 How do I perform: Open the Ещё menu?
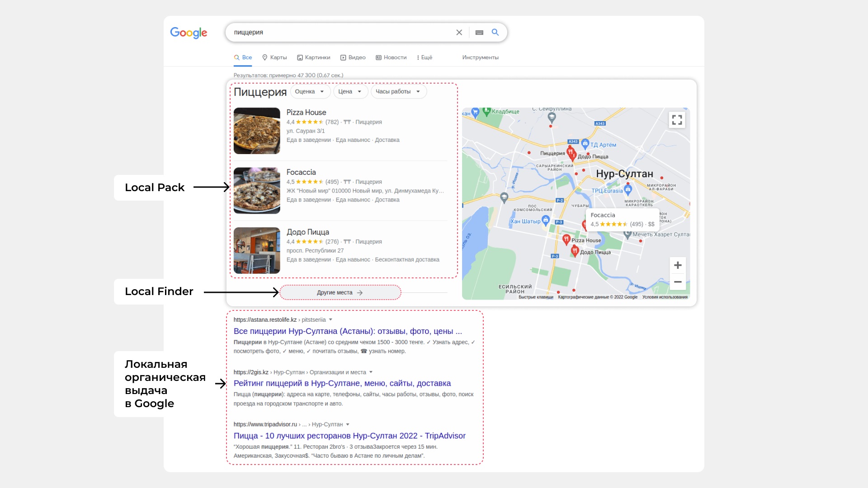[425, 57]
